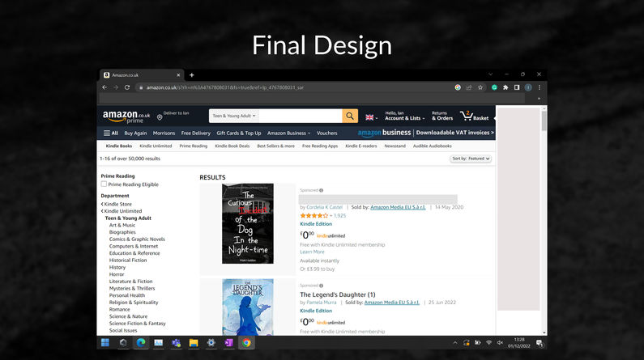Expand the rating dropdown beside 1,925
This screenshot has height=360, width=644.
tap(331, 216)
